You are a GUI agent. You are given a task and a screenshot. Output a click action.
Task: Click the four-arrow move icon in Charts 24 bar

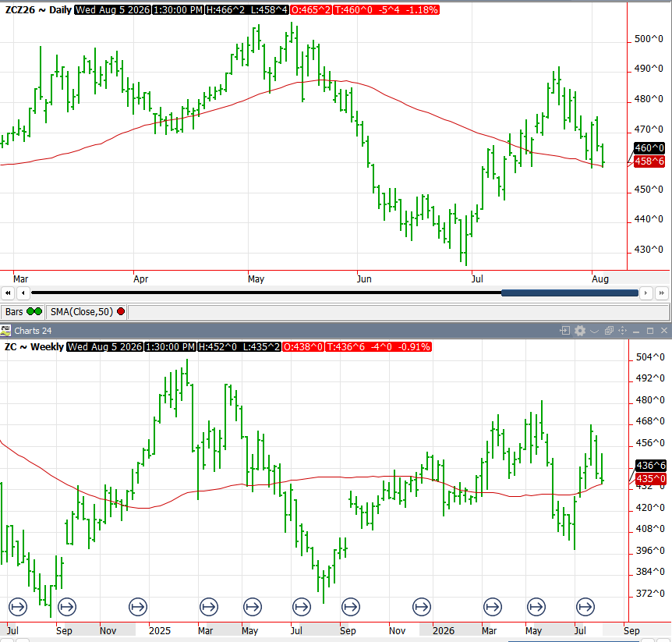[622, 331]
